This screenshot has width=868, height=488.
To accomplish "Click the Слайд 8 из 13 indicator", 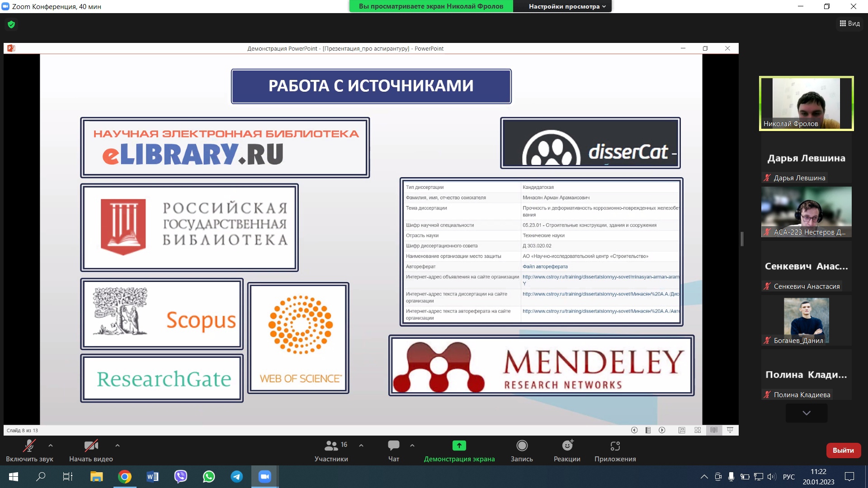I will pyautogui.click(x=23, y=430).
